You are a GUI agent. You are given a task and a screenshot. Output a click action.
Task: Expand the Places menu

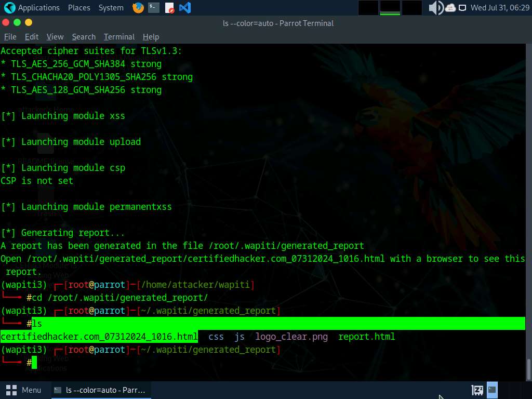[x=79, y=8]
